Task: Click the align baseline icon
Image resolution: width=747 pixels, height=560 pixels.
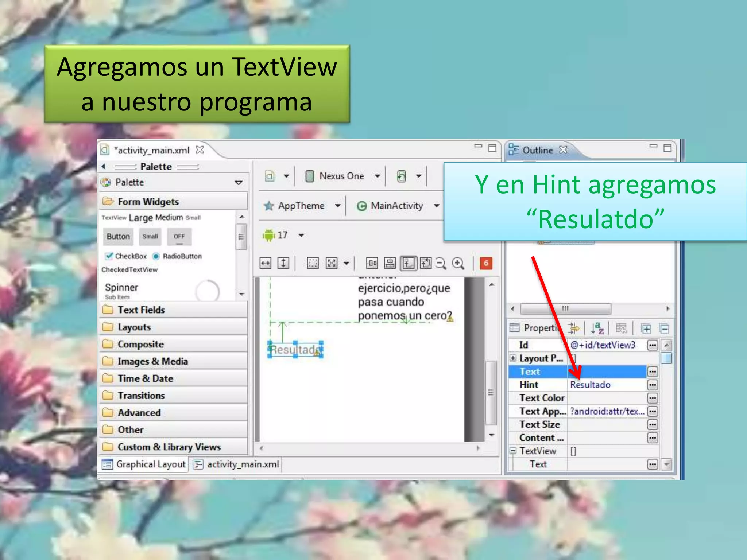Action: point(390,263)
